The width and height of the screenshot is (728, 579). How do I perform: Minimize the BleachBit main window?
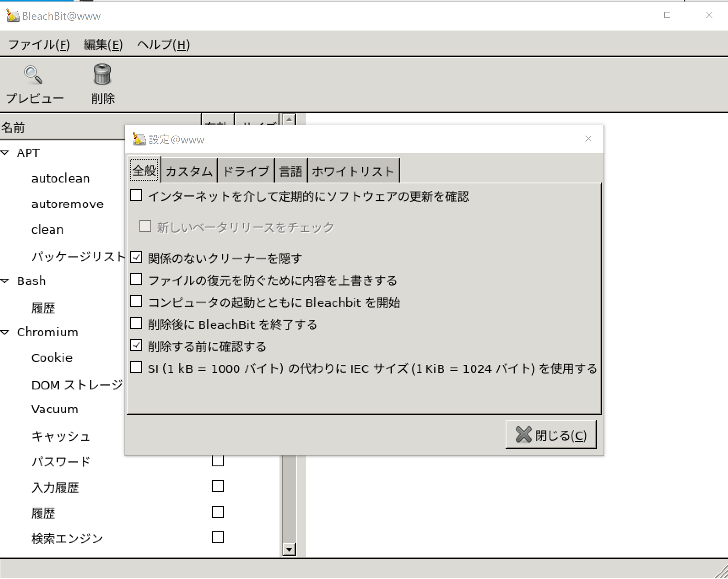625,15
